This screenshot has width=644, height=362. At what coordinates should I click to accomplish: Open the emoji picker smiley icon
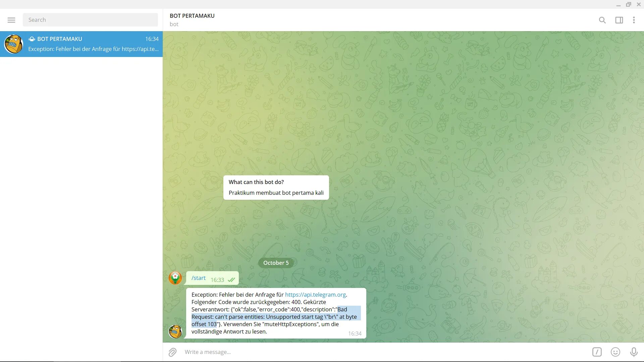click(x=615, y=352)
